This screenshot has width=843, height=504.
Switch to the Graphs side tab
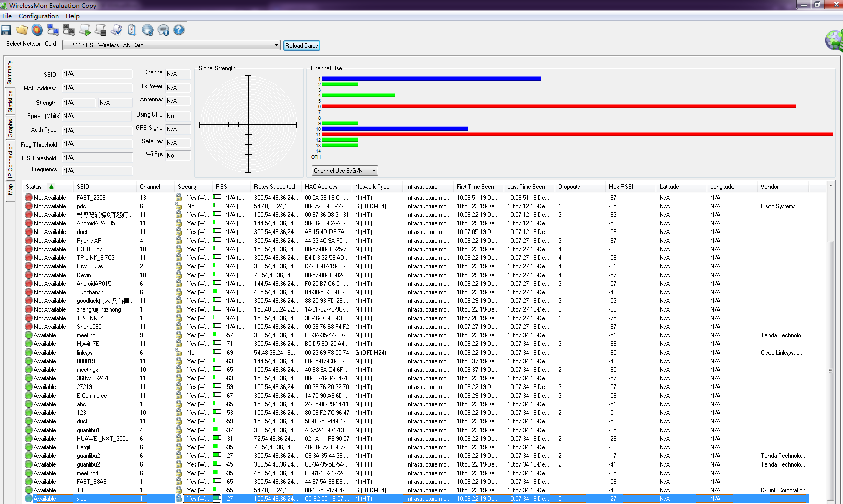pyautogui.click(x=9, y=128)
